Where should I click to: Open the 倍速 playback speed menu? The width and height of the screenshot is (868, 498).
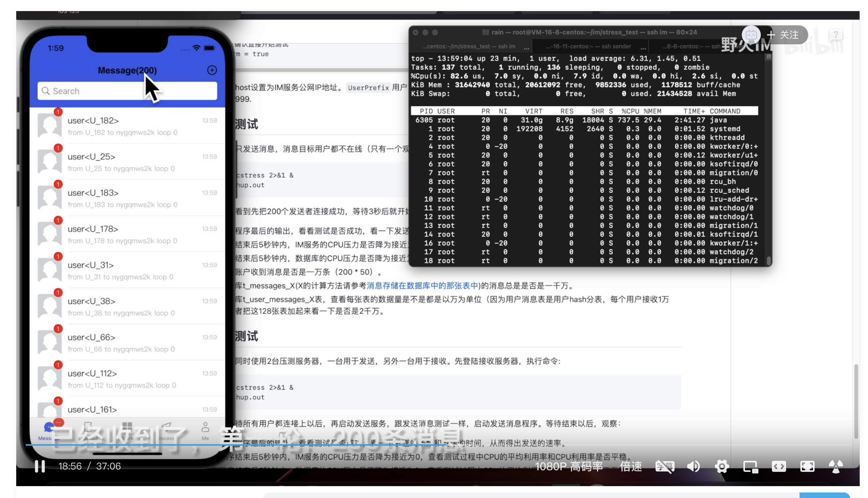click(x=631, y=467)
